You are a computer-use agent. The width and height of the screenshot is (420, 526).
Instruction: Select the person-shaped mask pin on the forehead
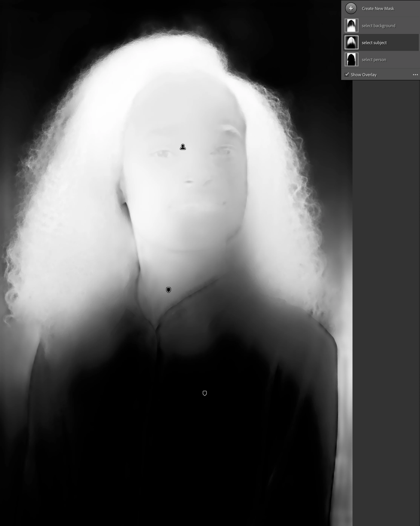coord(183,147)
